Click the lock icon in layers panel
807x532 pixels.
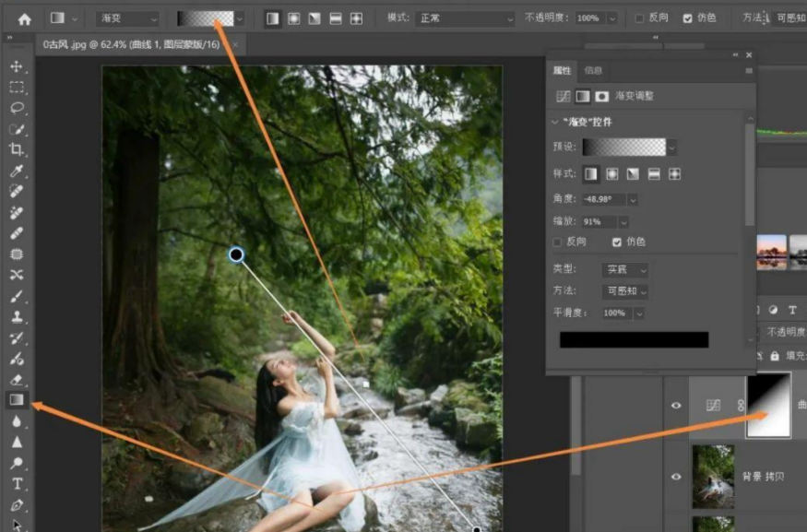click(775, 356)
